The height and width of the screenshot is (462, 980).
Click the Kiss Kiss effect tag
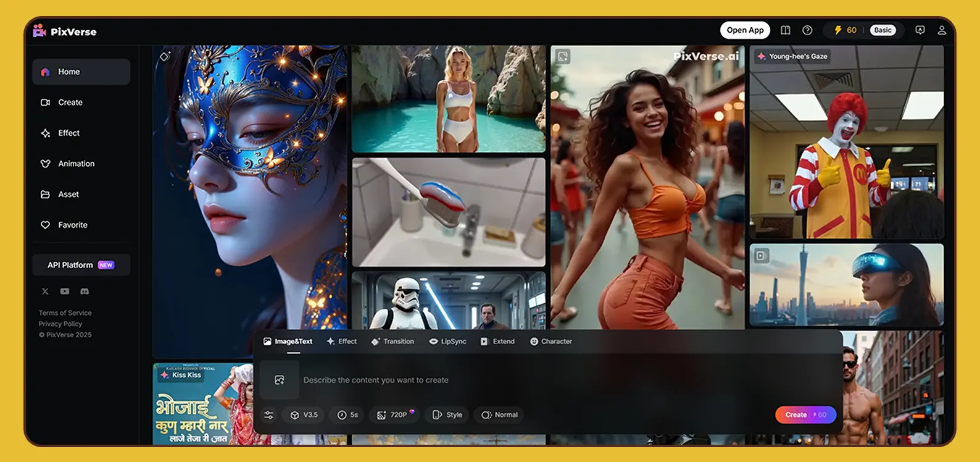click(x=181, y=375)
